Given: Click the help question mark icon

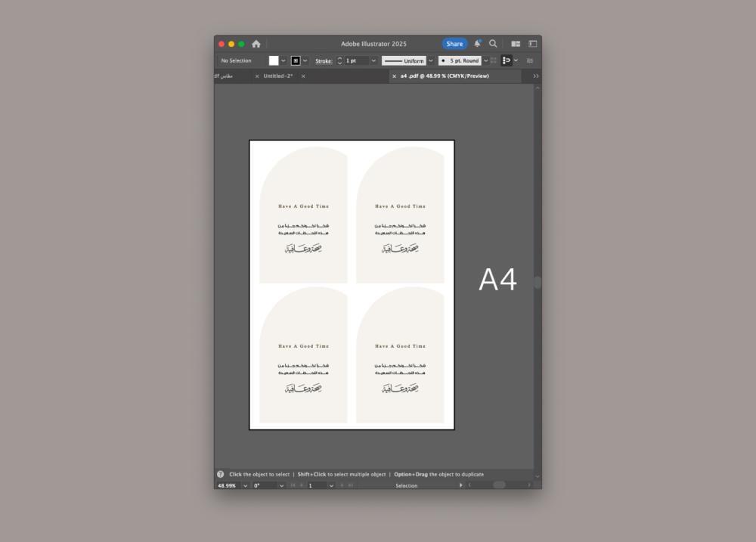Looking at the screenshot, I should pos(221,475).
